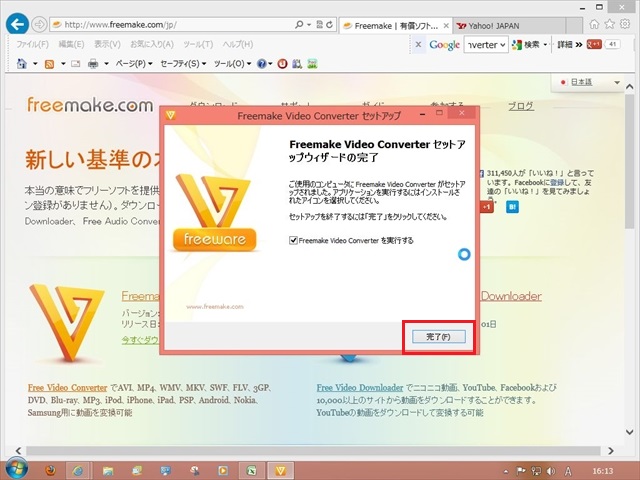
Task: Click the 完了(F) finish button
Action: click(x=438, y=337)
